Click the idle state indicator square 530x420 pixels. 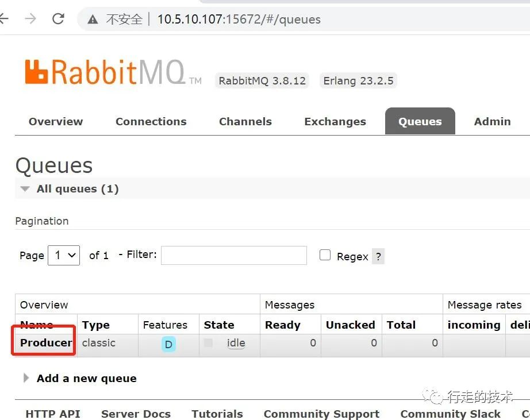click(x=209, y=342)
